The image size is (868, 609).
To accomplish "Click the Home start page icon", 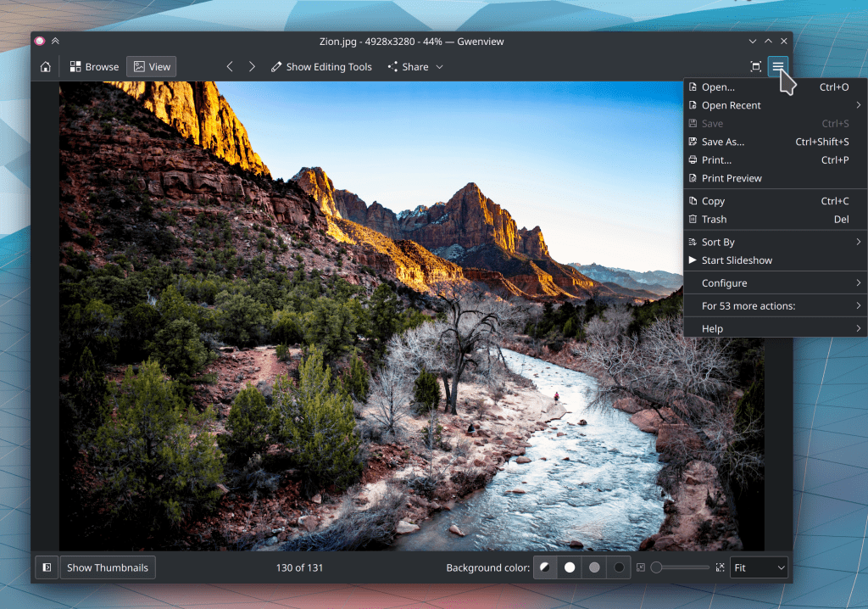I will [x=45, y=67].
